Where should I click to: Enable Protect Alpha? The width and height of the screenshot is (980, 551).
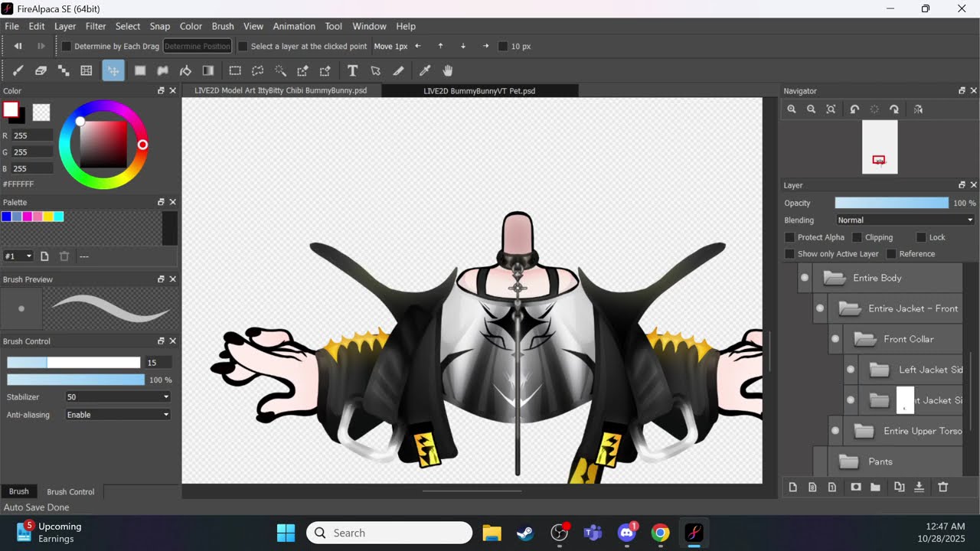[789, 237]
